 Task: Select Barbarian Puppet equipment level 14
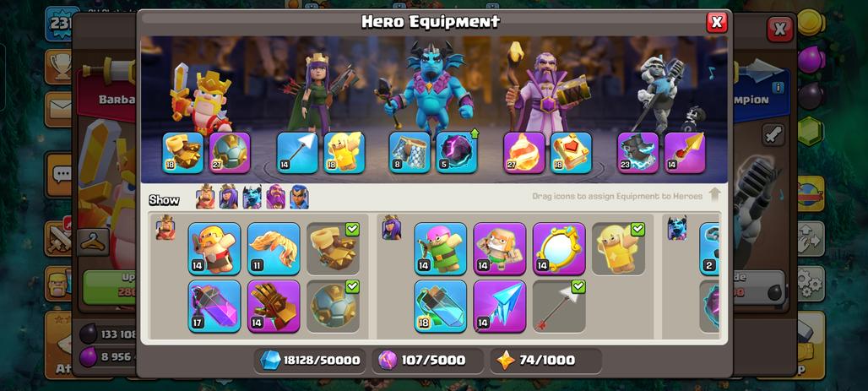(214, 248)
